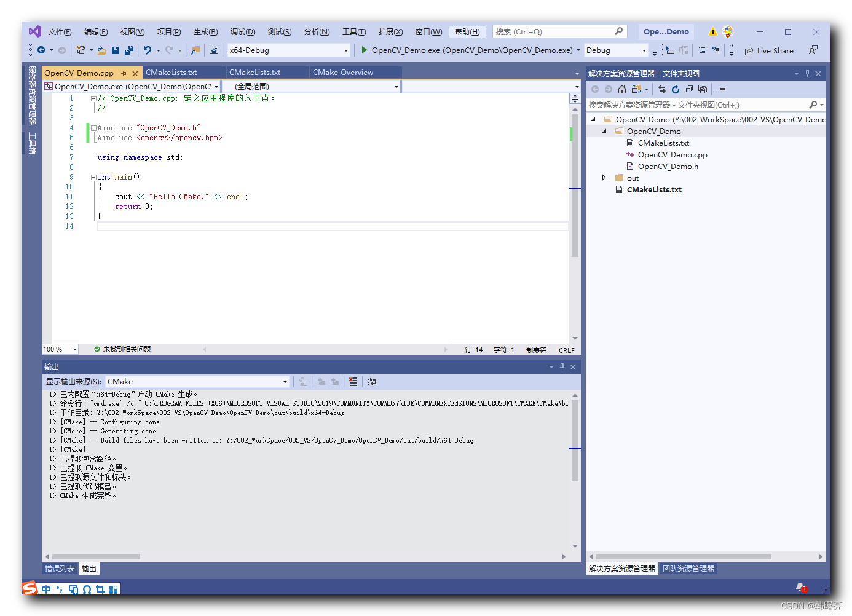Viewport: 852px width, 616px height.
Task: Clear all output with the red X icon
Action: point(353,382)
